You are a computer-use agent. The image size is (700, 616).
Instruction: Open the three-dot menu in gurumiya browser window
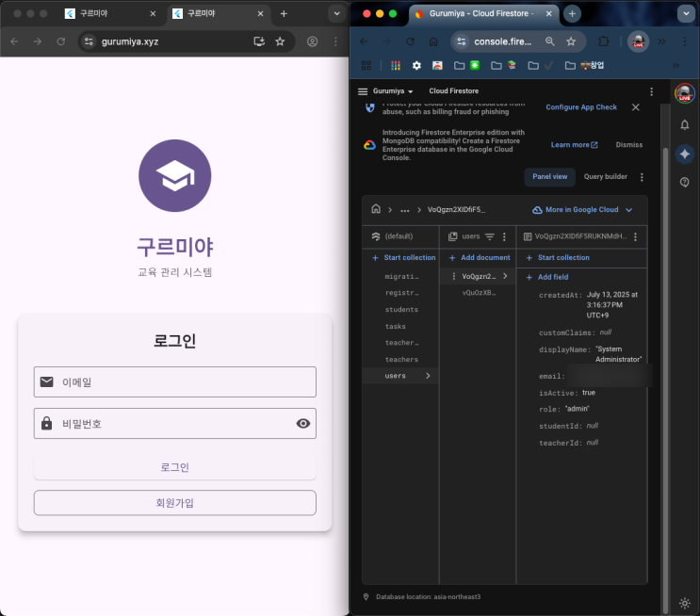[x=335, y=41]
